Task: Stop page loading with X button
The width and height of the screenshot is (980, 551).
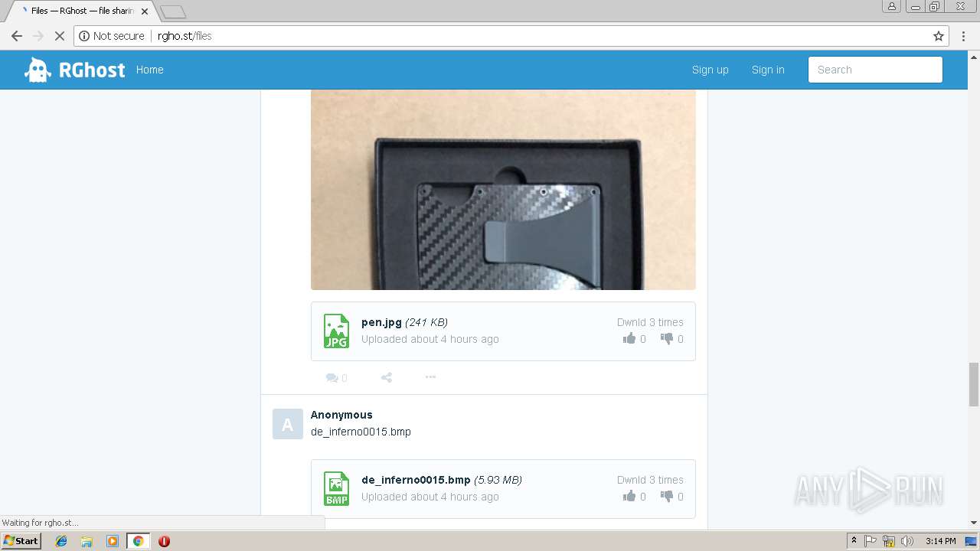Action: [59, 36]
